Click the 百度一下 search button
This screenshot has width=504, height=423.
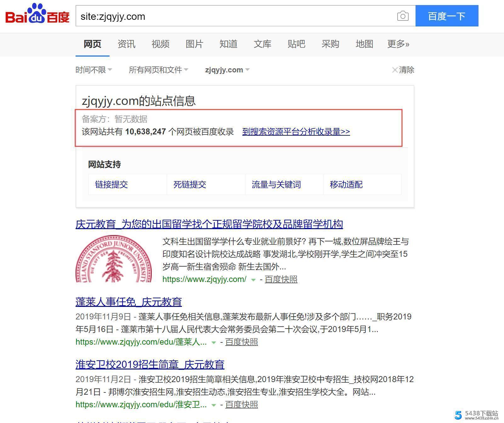(446, 16)
